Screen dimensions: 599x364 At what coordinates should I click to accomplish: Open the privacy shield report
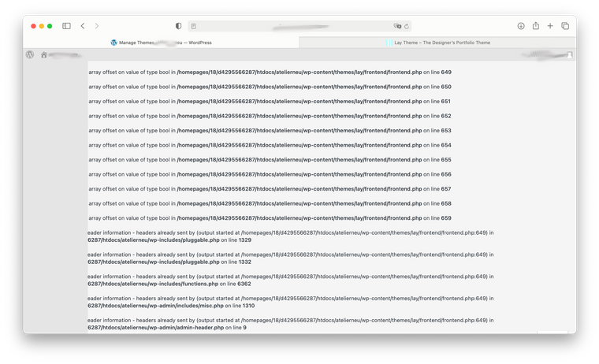178,26
